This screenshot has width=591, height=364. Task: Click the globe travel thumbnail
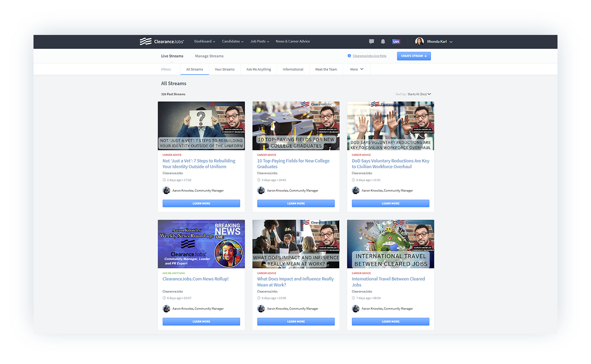390,244
